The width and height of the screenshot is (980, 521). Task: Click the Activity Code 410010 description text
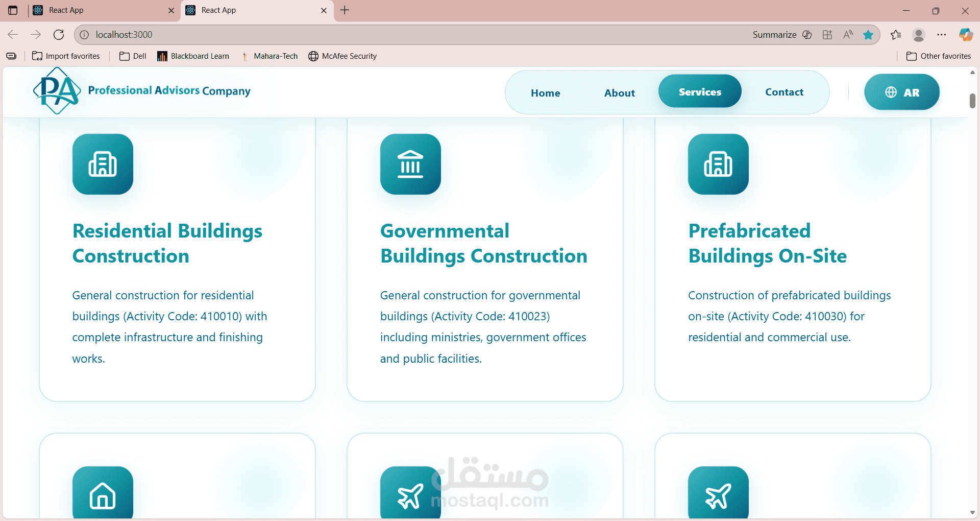coord(170,327)
